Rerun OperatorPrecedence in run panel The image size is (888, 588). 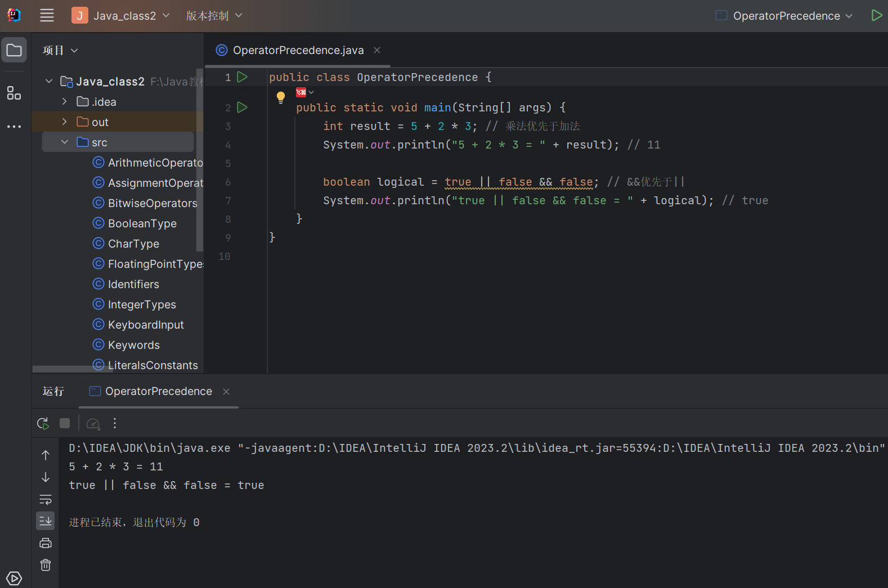point(43,423)
